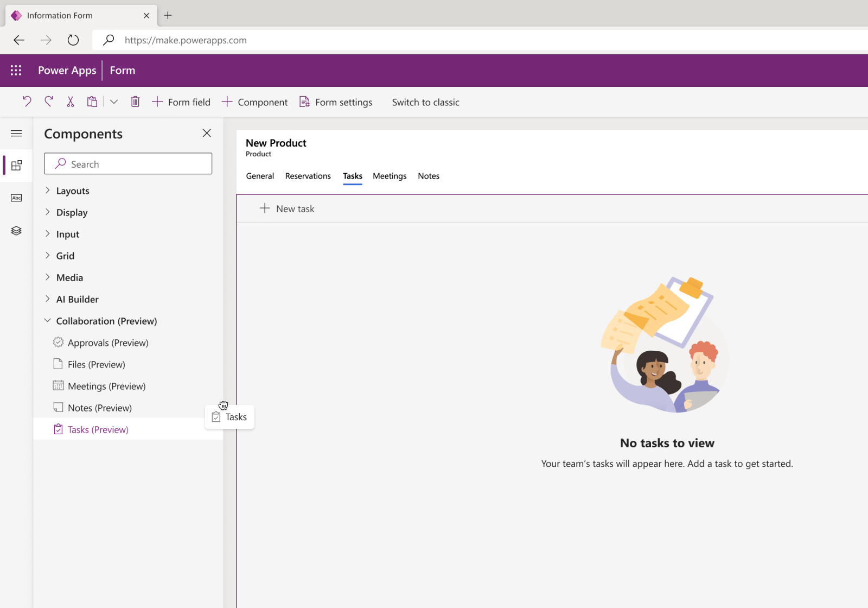868x608 pixels.
Task: Redo the last change
Action: point(48,102)
